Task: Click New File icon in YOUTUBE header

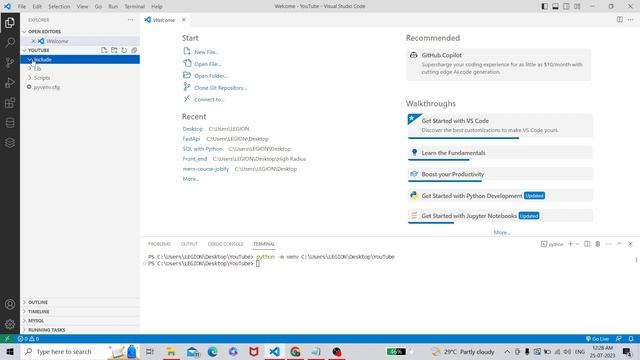Action: point(104,50)
